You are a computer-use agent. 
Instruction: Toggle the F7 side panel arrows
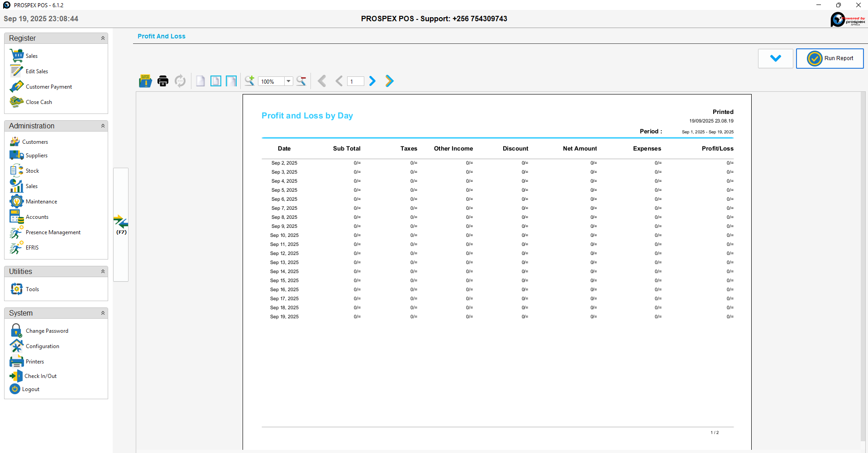click(121, 222)
